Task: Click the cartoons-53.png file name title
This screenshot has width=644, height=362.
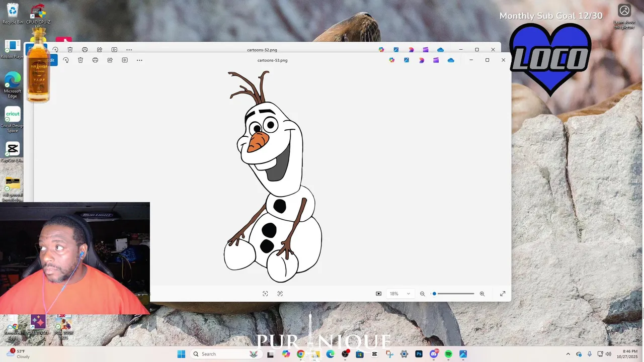Action: click(272, 60)
